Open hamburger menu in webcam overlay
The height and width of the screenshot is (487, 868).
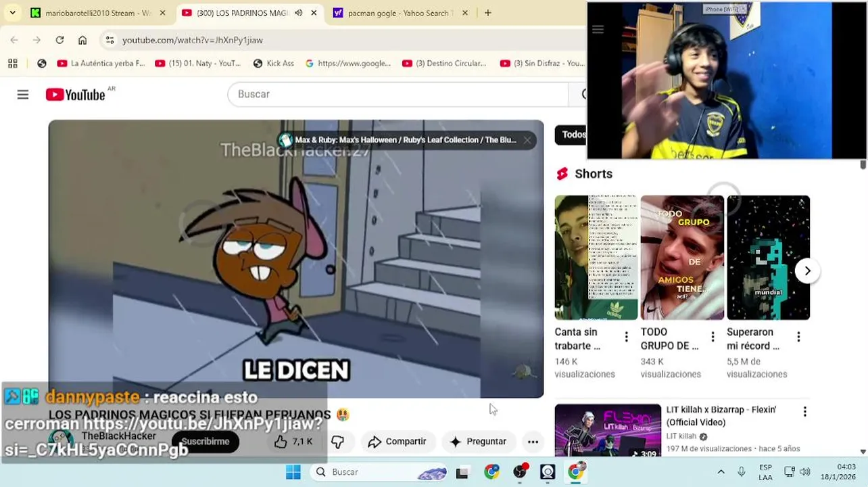598,29
